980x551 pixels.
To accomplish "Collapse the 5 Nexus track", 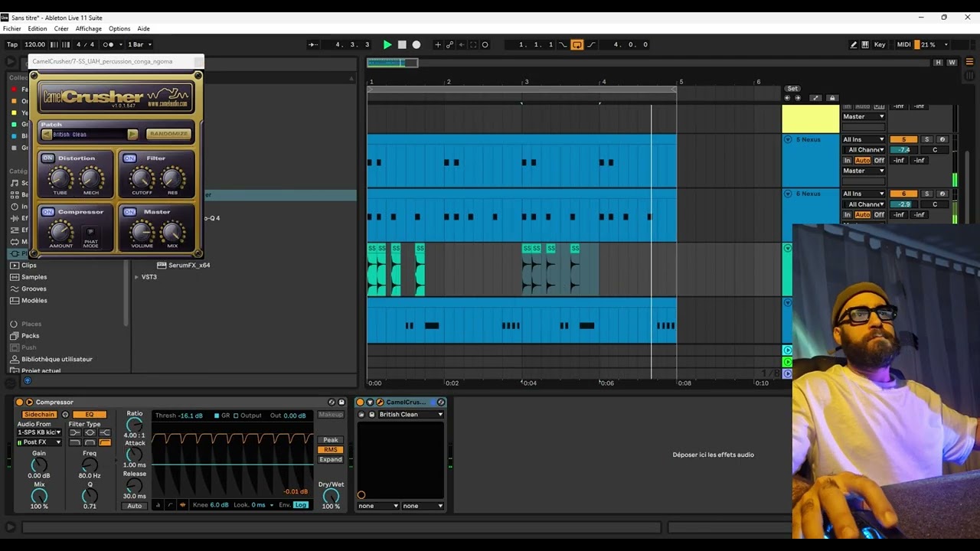I will (x=787, y=140).
